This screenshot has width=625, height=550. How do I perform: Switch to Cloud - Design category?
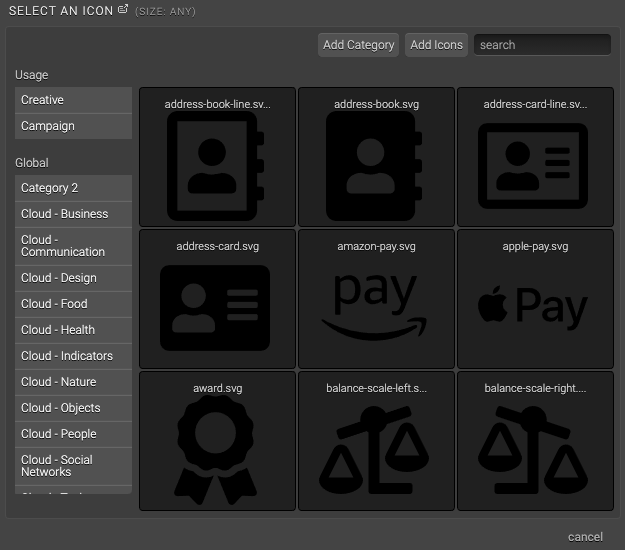point(73,278)
